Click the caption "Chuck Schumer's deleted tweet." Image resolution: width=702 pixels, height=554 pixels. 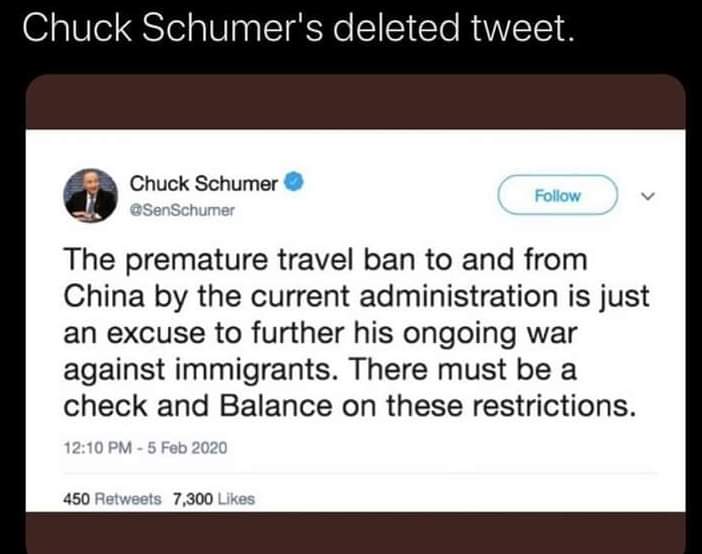(298, 29)
